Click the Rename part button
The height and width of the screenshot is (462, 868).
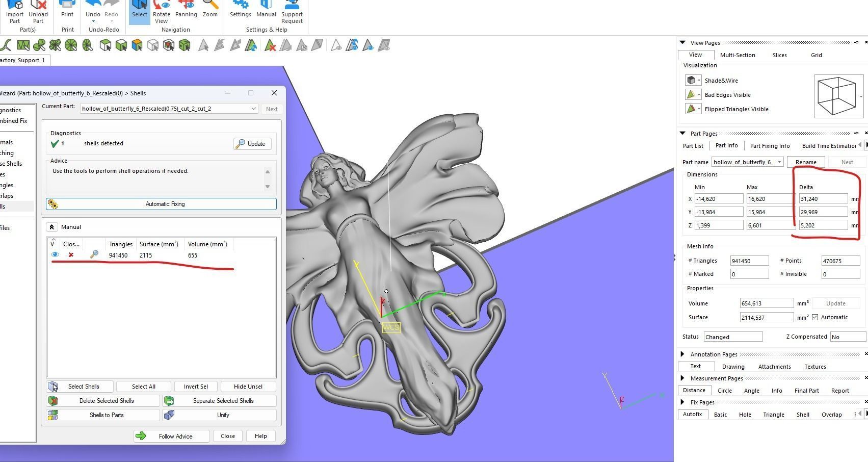tap(806, 162)
